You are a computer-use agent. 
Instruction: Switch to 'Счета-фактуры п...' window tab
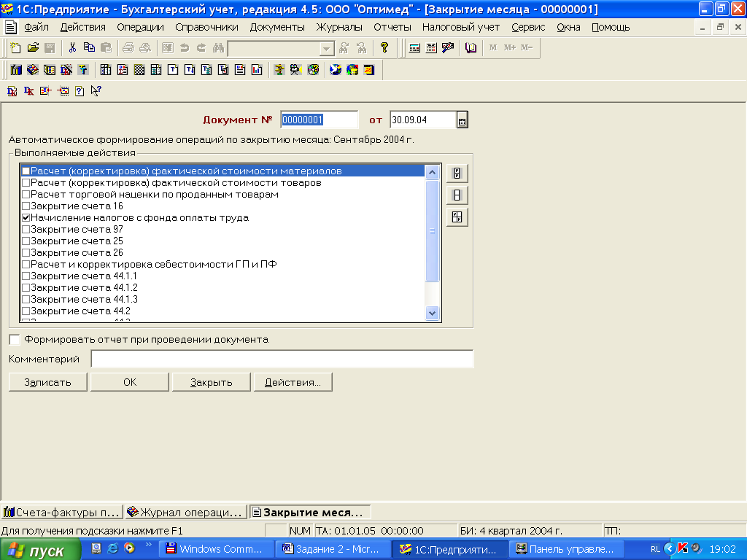(61, 513)
